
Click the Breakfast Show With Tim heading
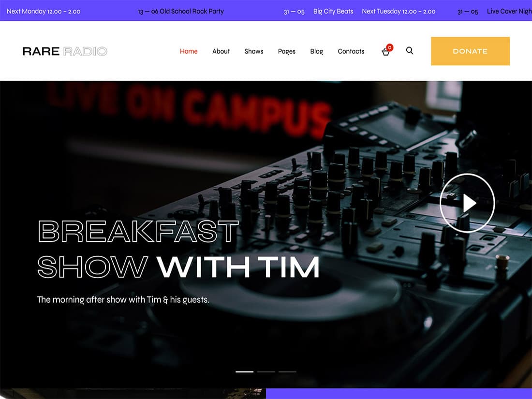click(178, 249)
